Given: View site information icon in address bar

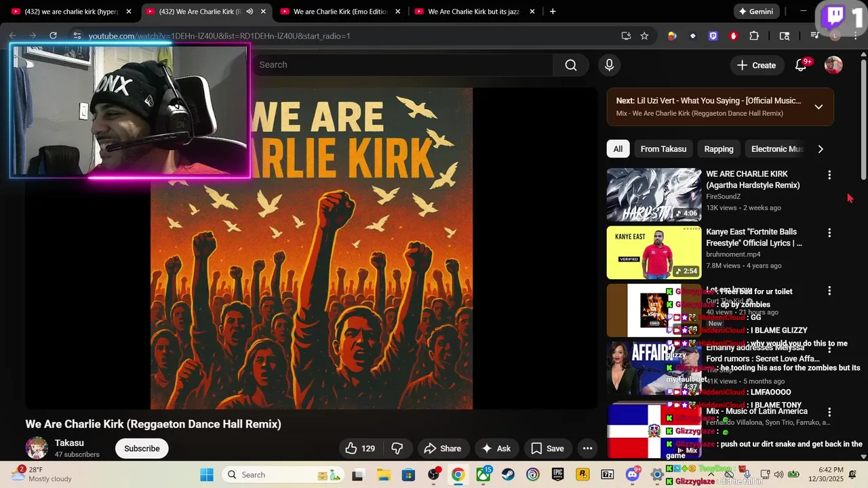Looking at the screenshot, I should click(x=77, y=36).
